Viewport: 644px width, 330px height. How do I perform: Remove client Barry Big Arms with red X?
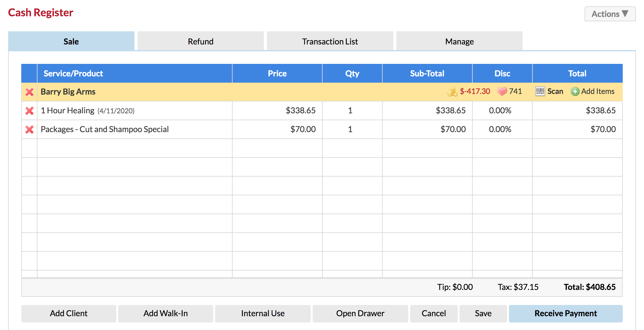pos(29,92)
